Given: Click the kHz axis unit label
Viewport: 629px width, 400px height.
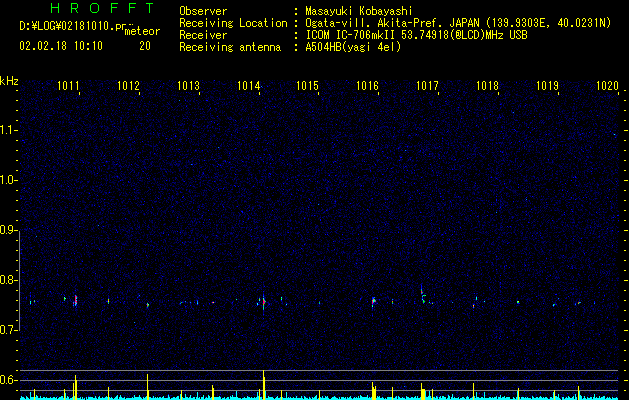Looking at the screenshot, I should click(x=9, y=81).
